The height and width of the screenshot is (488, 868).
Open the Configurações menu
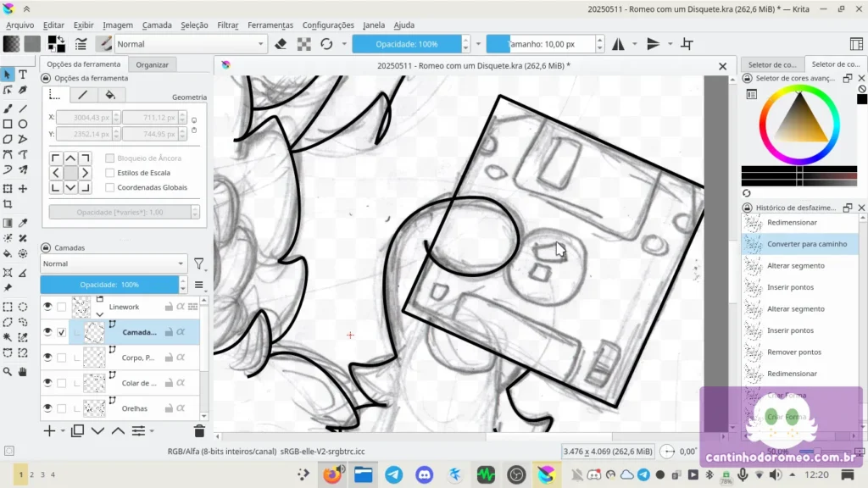point(328,25)
